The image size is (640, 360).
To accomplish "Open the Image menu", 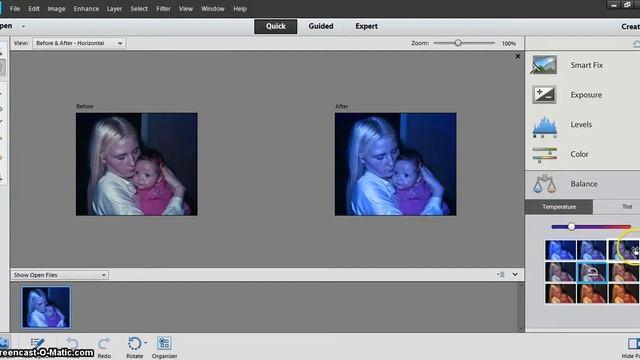I will (x=56, y=9).
